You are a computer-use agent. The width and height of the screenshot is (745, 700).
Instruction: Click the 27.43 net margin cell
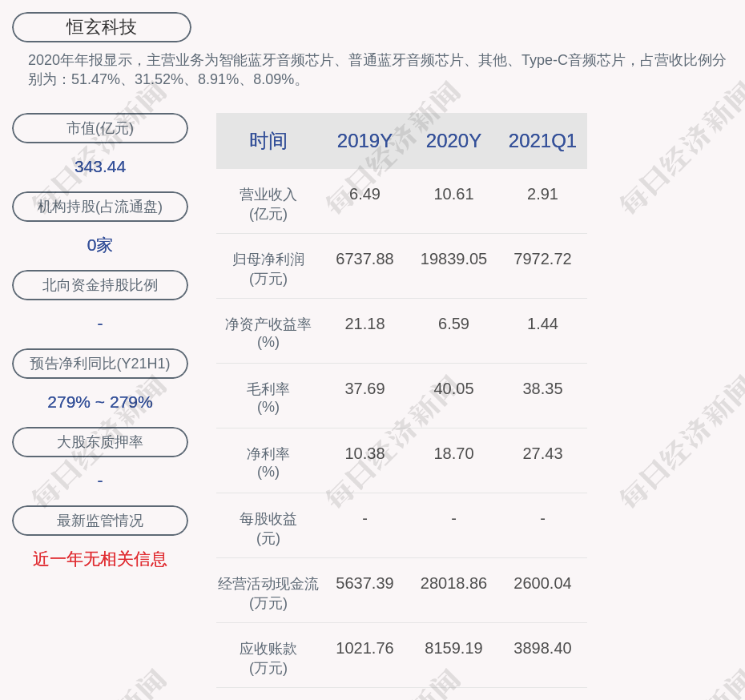542,453
